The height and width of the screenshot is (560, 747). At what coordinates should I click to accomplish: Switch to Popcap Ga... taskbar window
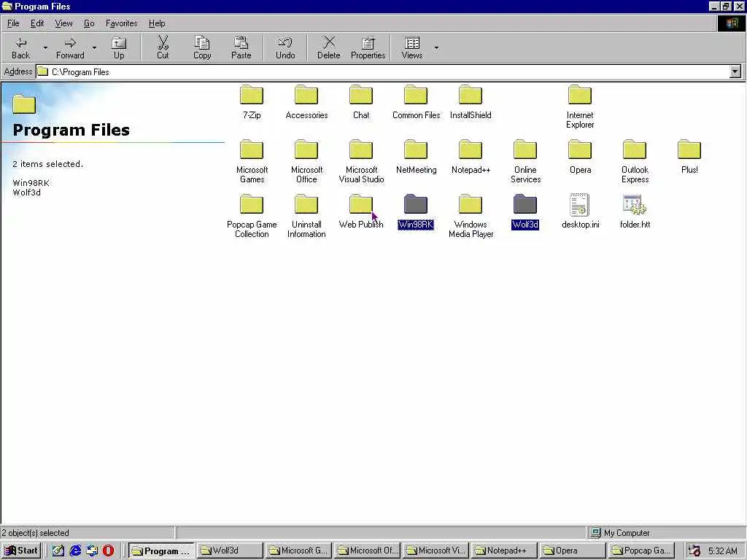[641, 551]
